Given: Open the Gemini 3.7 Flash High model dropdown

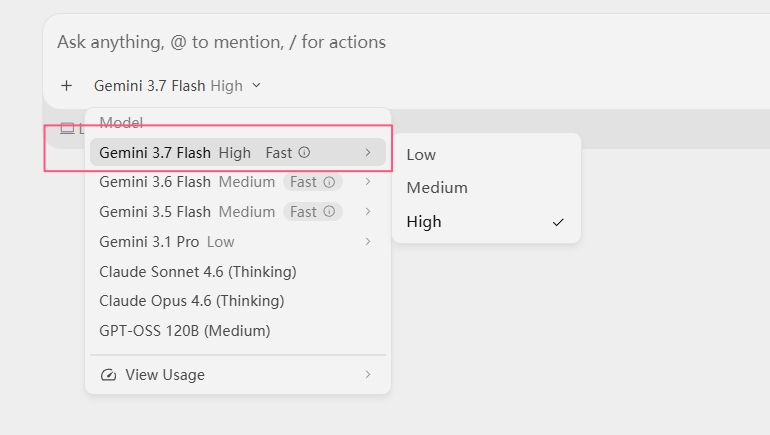Looking at the screenshot, I should [177, 86].
